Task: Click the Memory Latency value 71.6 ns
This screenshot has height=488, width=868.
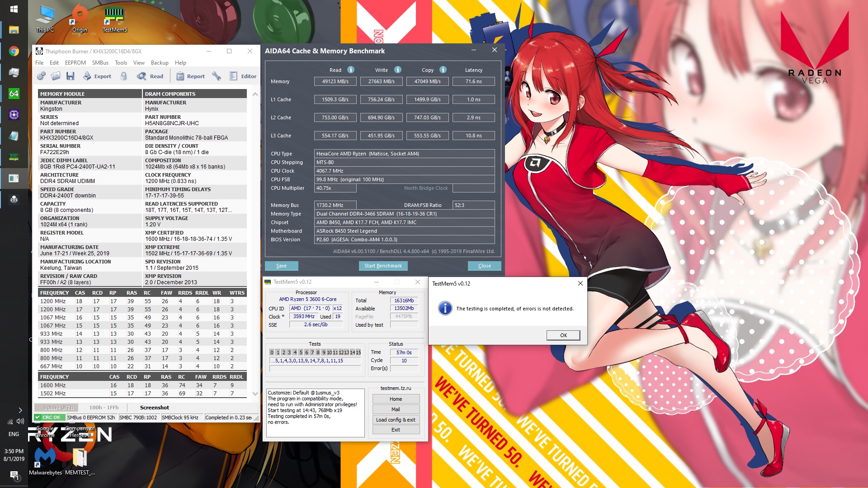Action: click(x=473, y=81)
